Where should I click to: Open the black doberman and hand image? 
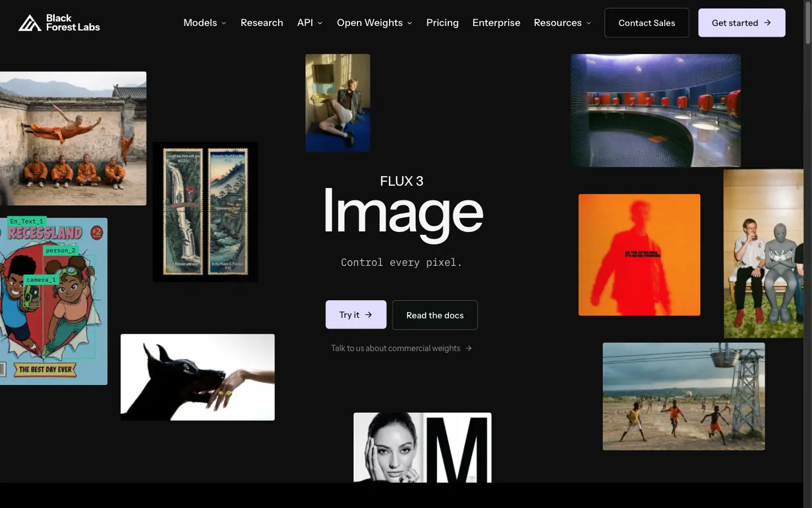(x=197, y=377)
